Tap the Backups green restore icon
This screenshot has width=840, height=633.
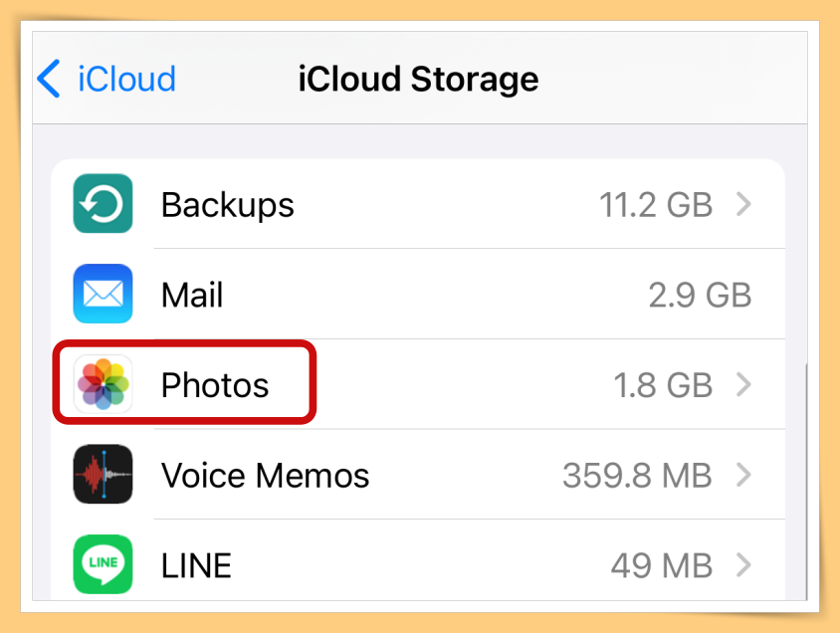click(x=103, y=203)
